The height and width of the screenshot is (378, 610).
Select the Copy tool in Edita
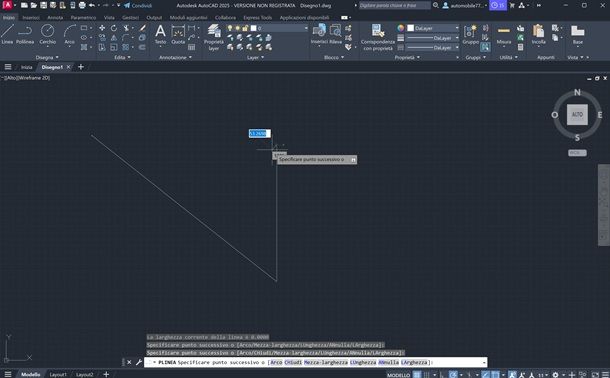tap(102, 38)
